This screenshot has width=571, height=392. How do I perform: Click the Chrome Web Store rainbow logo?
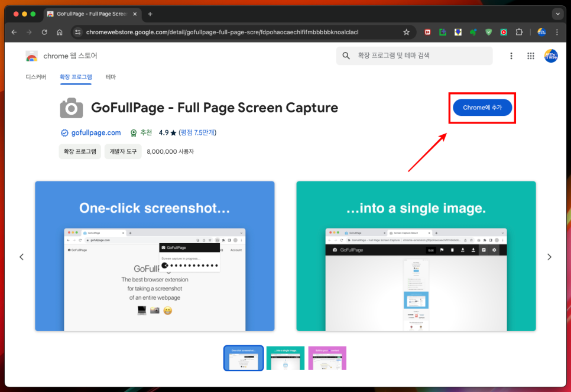(x=32, y=56)
